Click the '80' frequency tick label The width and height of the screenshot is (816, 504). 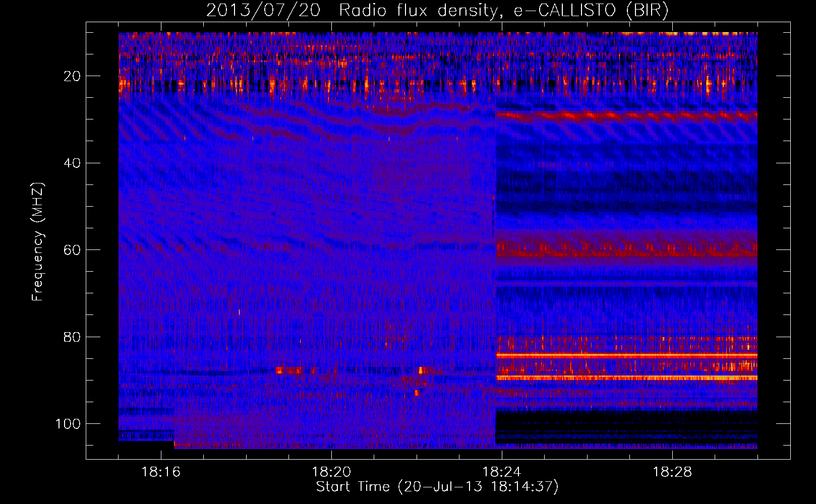pyautogui.click(x=72, y=337)
